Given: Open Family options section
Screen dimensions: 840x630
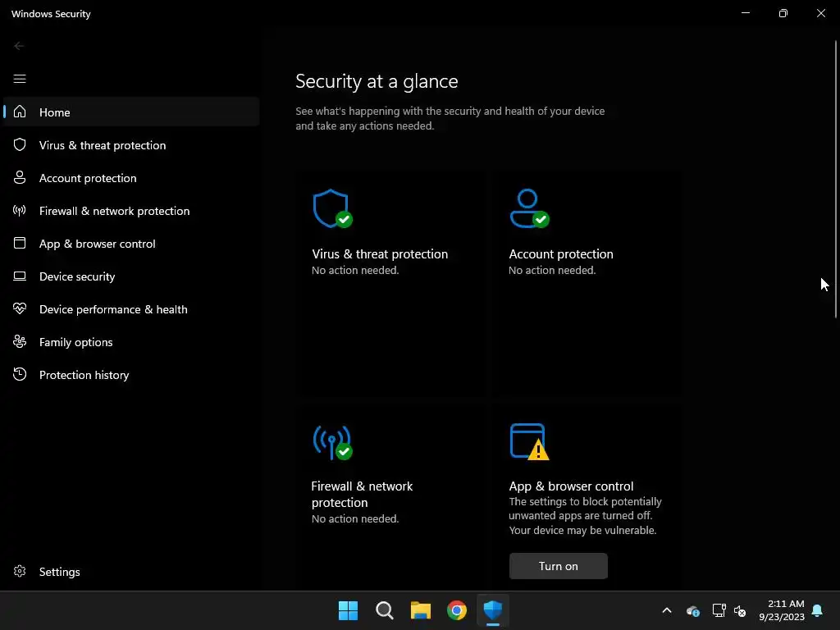Looking at the screenshot, I should click(x=131, y=342).
